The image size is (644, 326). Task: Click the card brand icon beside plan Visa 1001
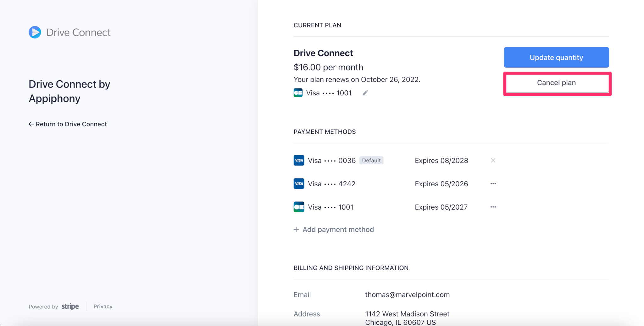click(x=298, y=93)
